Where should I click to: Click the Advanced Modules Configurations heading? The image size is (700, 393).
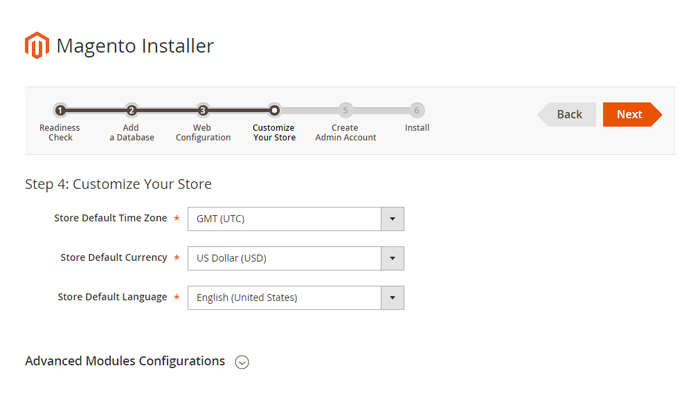125,361
